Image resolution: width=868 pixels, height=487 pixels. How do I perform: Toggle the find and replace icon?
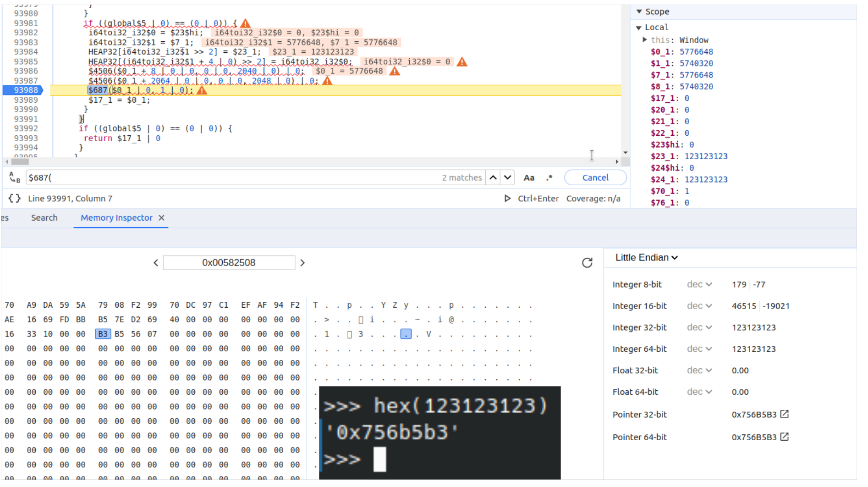click(15, 177)
